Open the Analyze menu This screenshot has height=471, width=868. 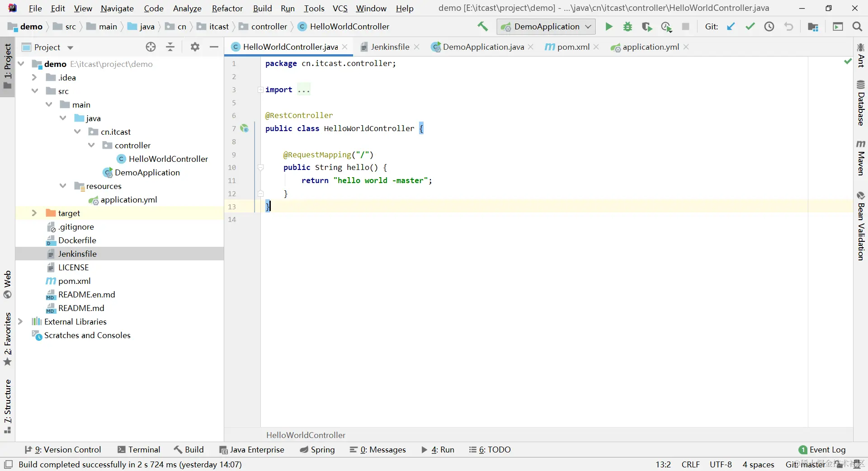[x=187, y=8]
